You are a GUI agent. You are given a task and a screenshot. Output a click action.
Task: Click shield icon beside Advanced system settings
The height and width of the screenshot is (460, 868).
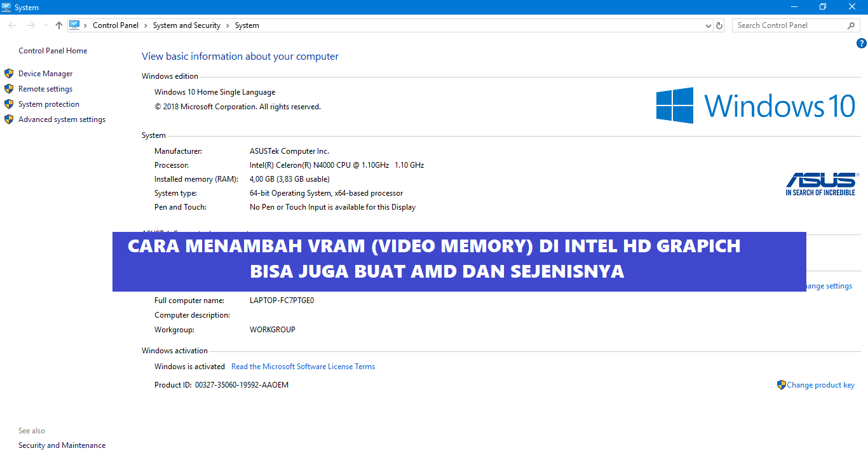click(9, 119)
